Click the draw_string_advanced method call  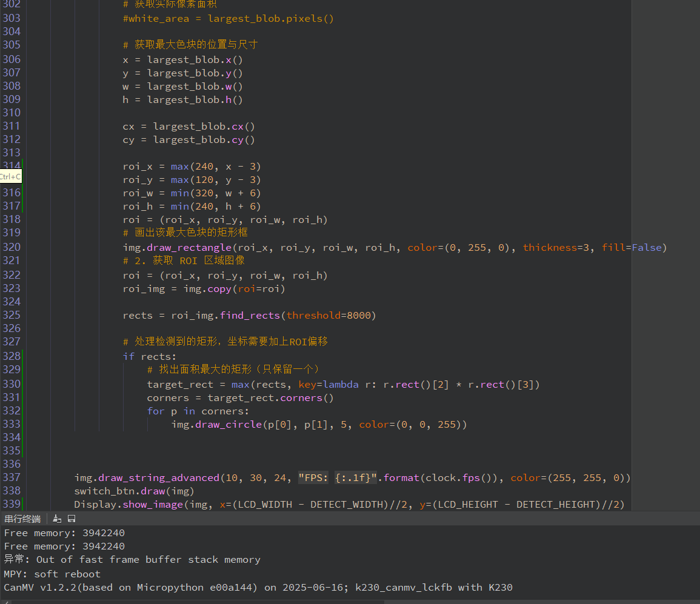point(159,477)
